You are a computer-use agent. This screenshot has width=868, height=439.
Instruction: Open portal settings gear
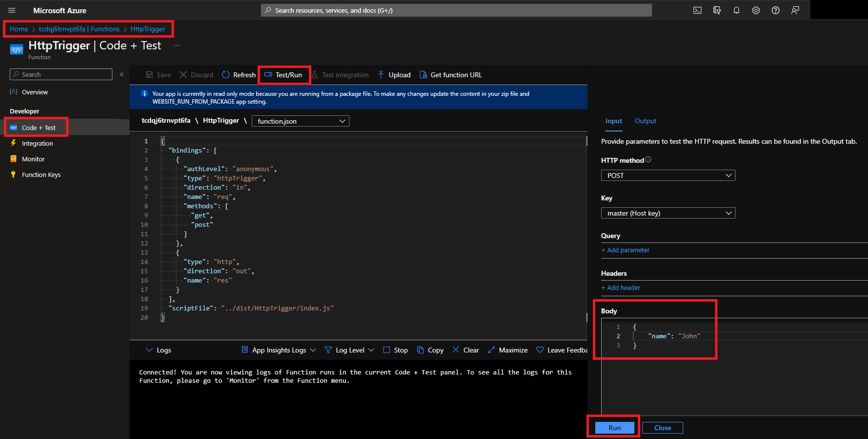pyautogui.click(x=756, y=10)
